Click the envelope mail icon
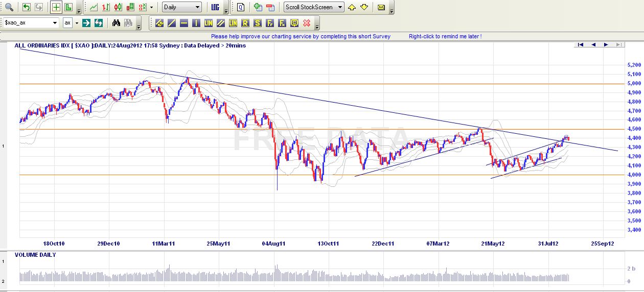This screenshot has width=644, height=292. click(381, 7)
